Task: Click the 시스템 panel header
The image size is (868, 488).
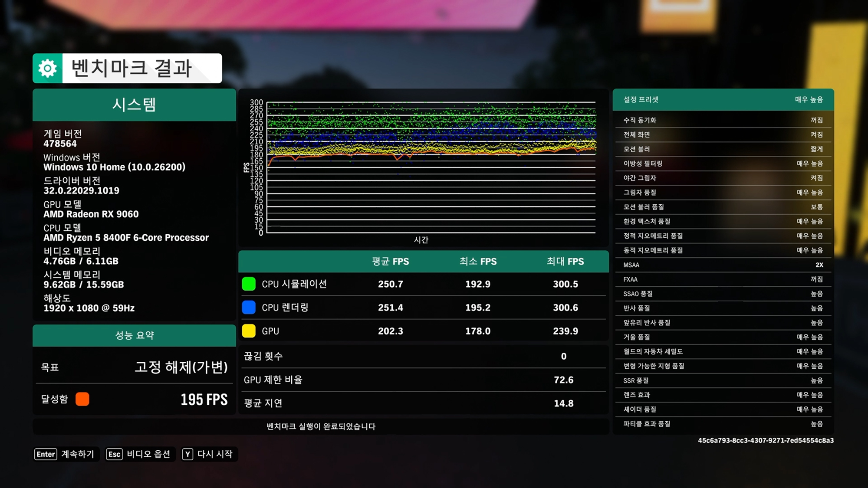Action: (134, 105)
